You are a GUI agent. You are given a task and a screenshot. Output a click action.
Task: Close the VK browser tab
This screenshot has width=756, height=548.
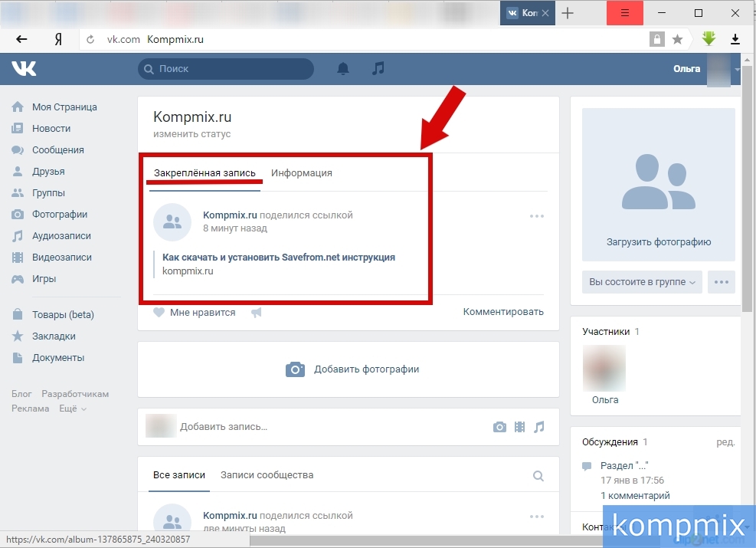545,13
